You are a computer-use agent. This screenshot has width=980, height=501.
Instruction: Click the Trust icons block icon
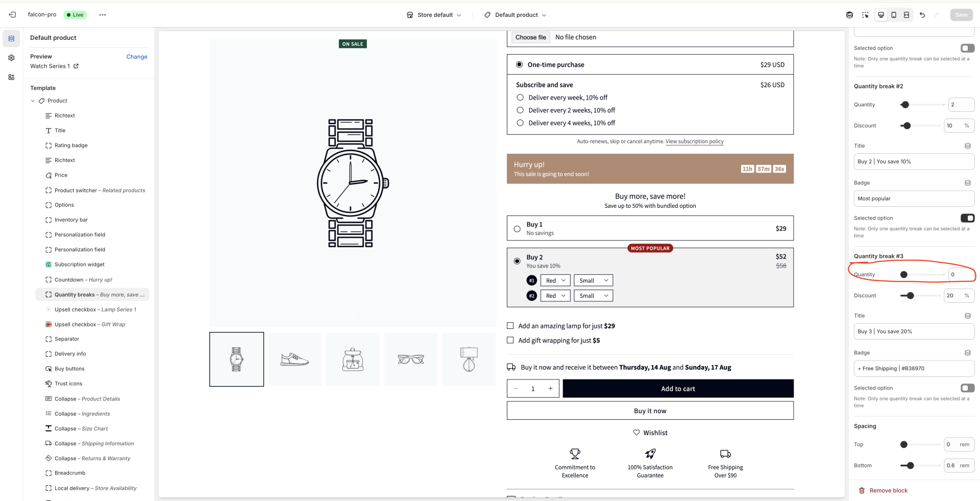click(x=48, y=384)
